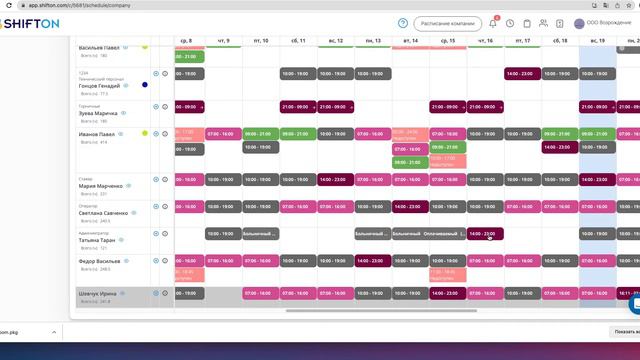This screenshot has height=360, width=640.
Task: Open the document icon left of company avatar
Action: [560, 24]
